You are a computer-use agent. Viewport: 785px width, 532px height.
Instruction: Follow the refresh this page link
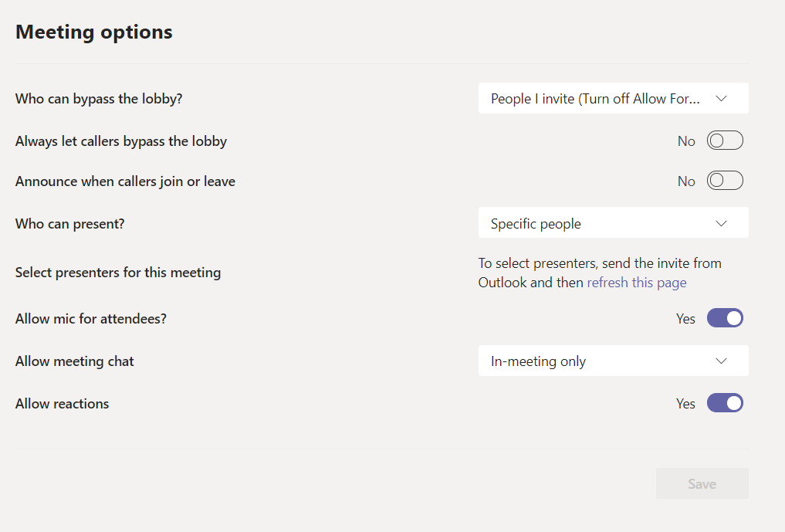coord(637,283)
